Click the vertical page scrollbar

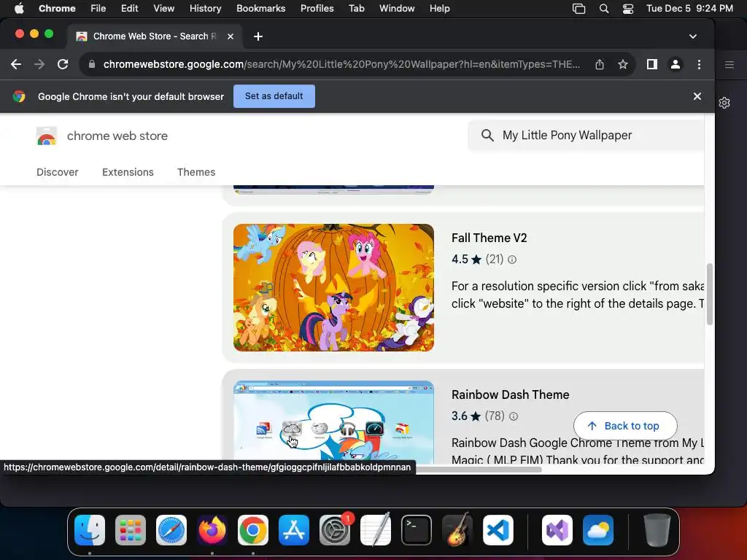point(709,294)
